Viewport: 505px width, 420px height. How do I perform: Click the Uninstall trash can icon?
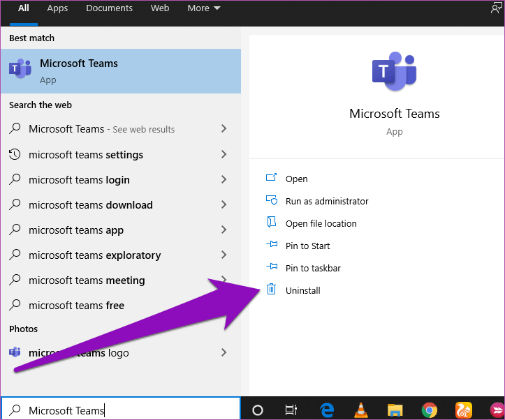(272, 290)
